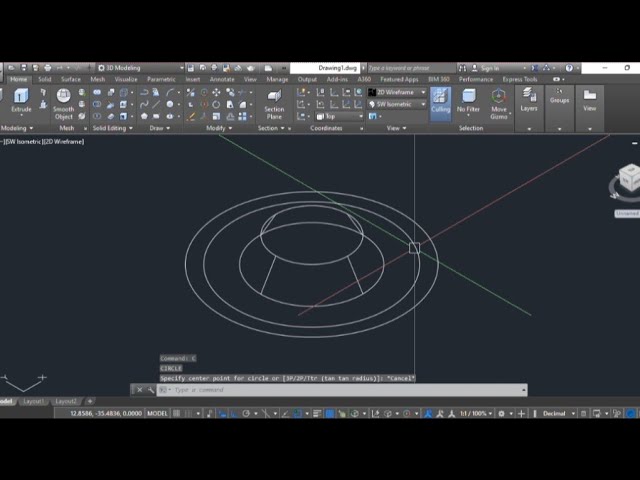Click the Undo arrow in quick access toolbar

point(60,68)
